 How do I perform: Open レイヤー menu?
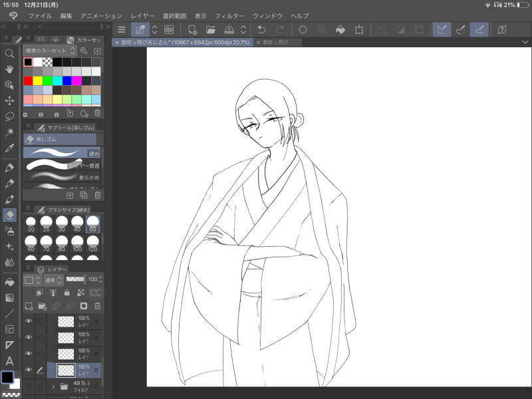pyautogui.click(x=142, y=15)
